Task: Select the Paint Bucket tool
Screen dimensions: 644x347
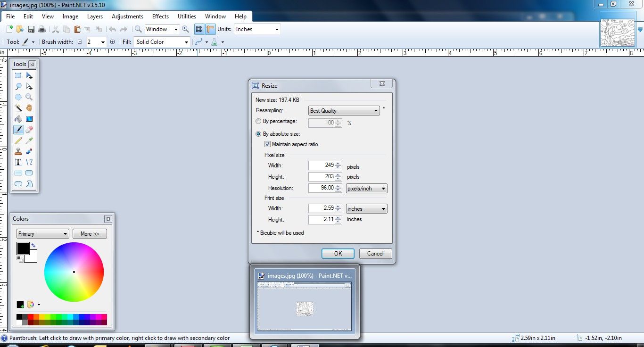Action: pos(18,119)
